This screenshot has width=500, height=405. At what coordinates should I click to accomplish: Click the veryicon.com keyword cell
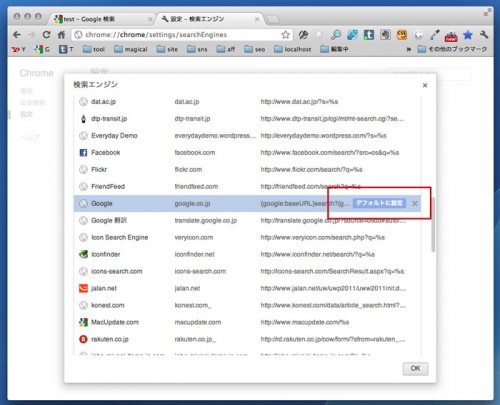tap(194, 237)
